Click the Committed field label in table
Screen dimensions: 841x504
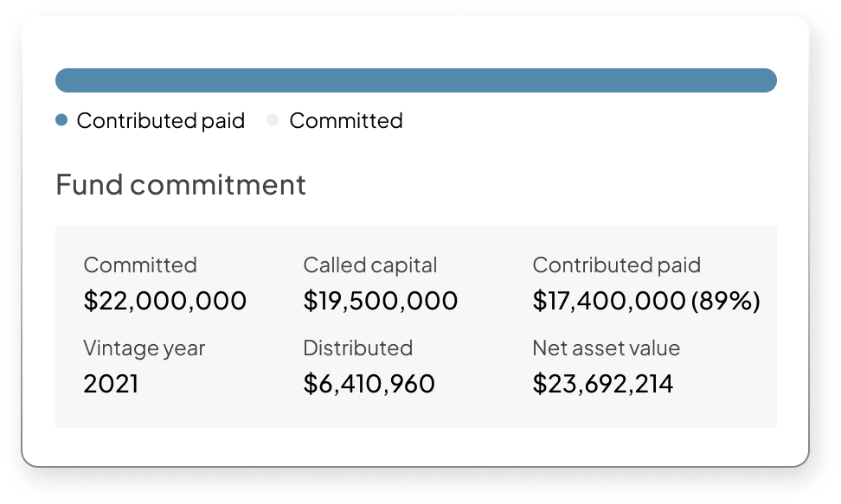140,265
